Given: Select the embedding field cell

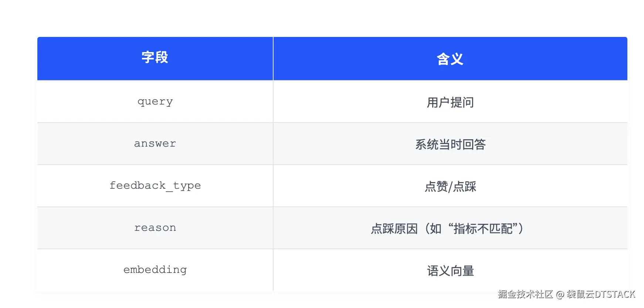Looking at the screenshot, I should [x=155, y=270].
